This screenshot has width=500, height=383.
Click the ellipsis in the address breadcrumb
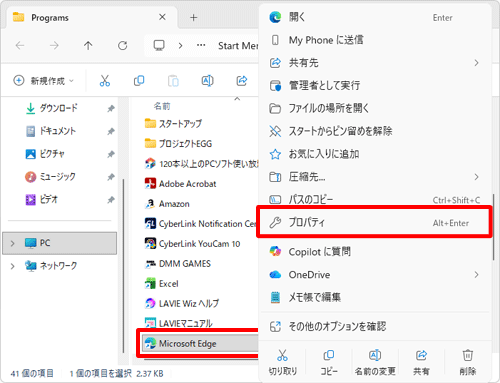[x=201, y=45]
